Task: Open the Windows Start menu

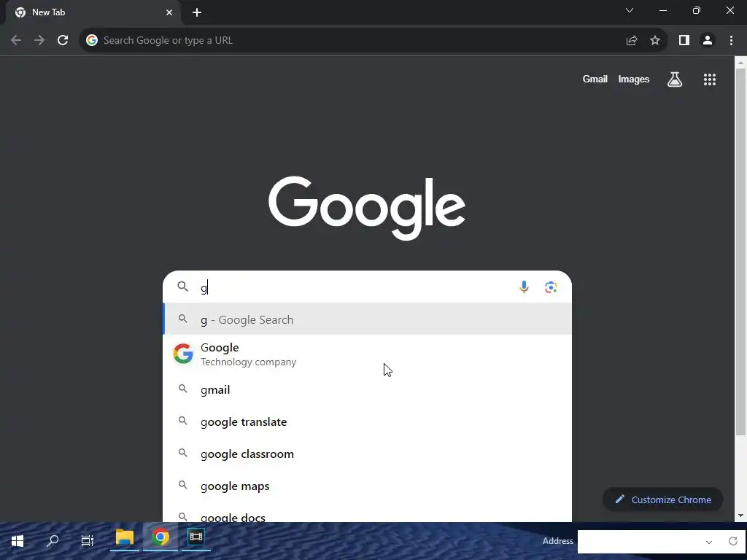Action: point(18,540)
